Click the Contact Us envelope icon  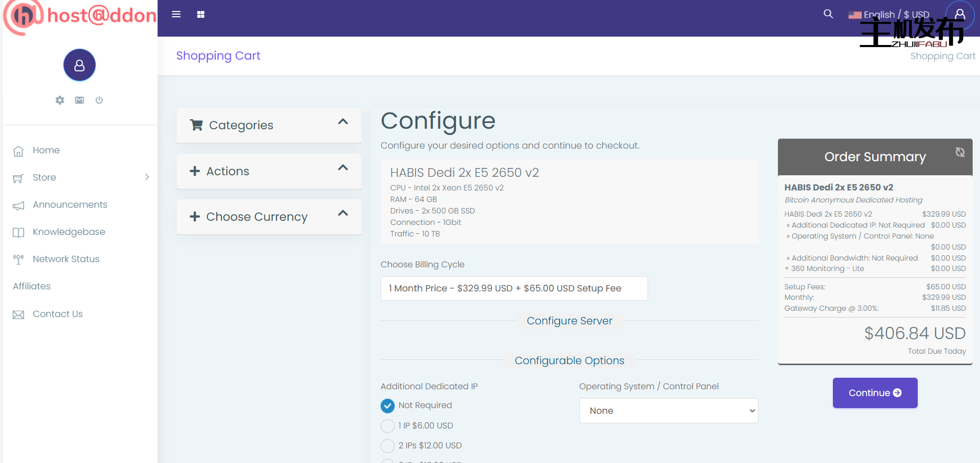coord(18,314)
